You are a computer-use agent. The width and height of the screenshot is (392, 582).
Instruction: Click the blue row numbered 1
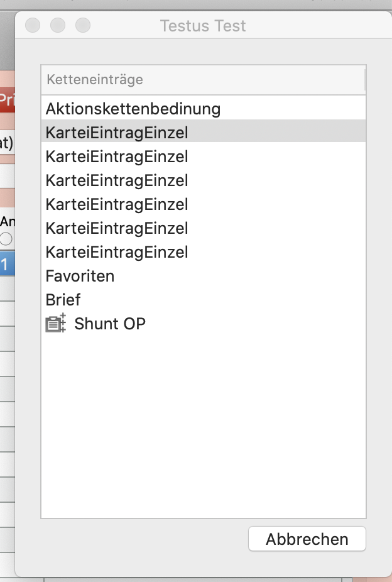point(6,265)
